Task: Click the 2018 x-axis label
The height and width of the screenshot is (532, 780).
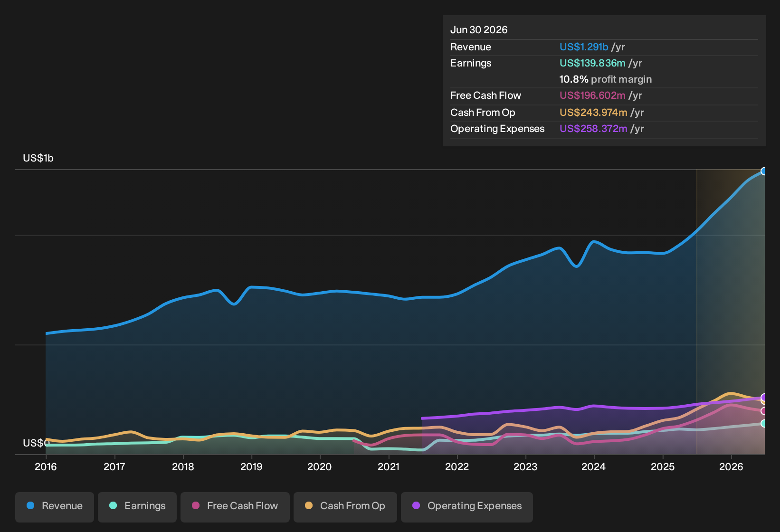Action: coord(183,467)
